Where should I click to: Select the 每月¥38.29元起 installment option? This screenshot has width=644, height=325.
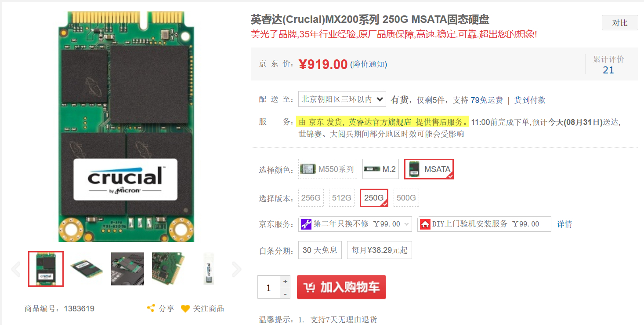380,250
